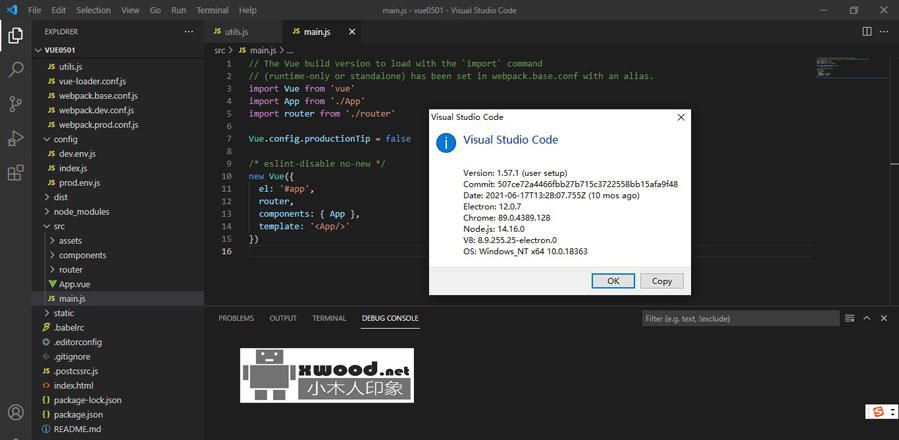This screenshot has width=899, height=440.
Task: Open the Source Control view
Action: 16,104
